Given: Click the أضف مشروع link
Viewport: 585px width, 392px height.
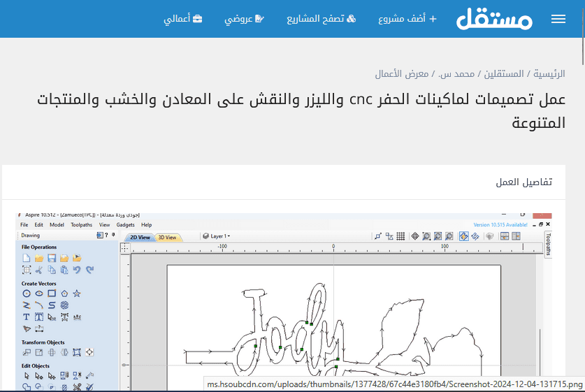Looking at the screenshot, I should tap(407, 19).
